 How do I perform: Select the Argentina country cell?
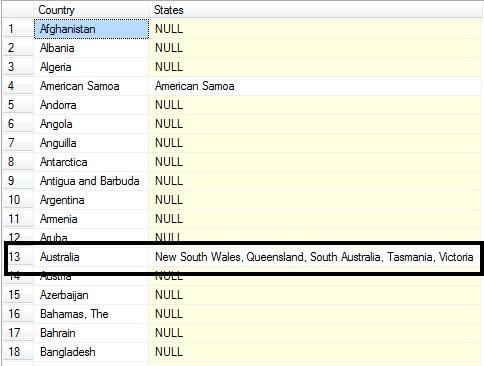91,200
